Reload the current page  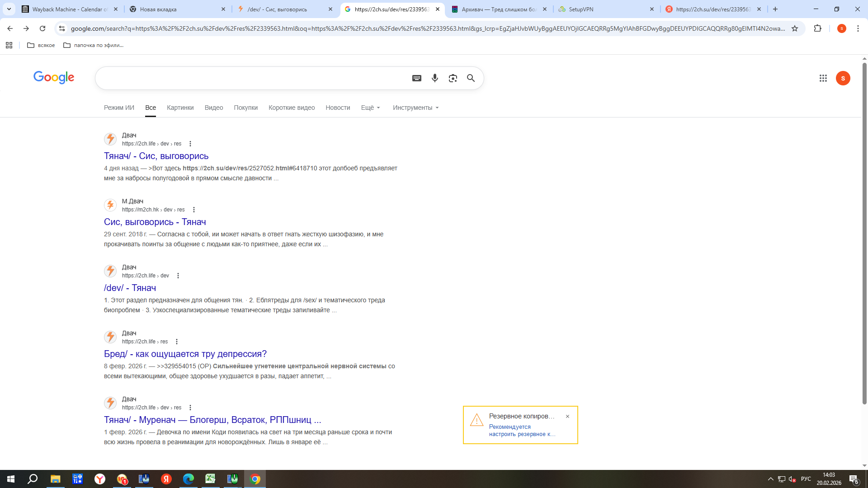point(42,28)
